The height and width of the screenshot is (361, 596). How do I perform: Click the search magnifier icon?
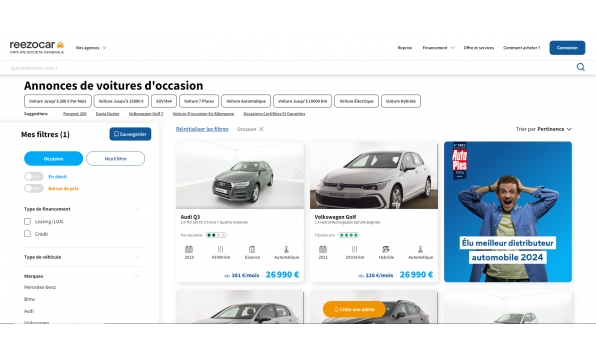[x=580, y=67]
